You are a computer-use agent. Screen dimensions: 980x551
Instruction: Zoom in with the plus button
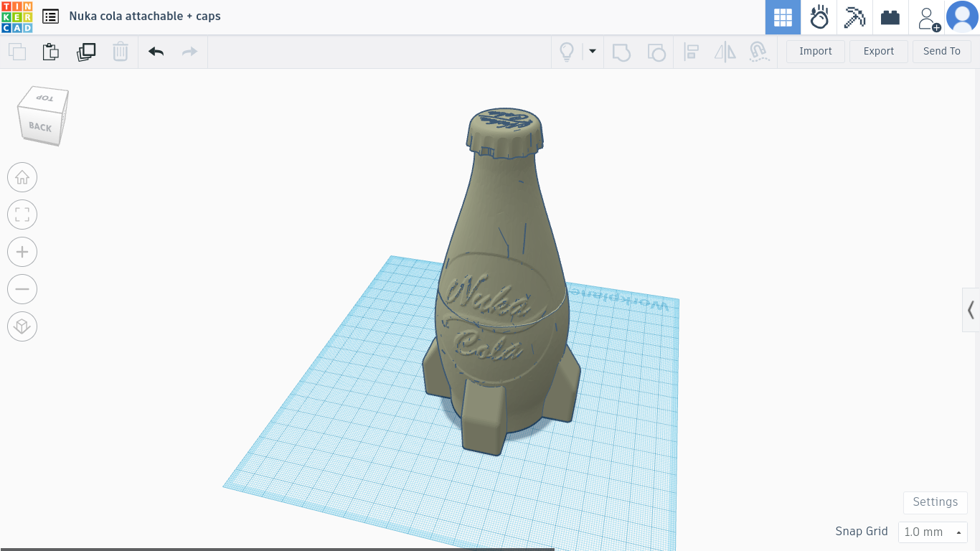click(22, 252)
